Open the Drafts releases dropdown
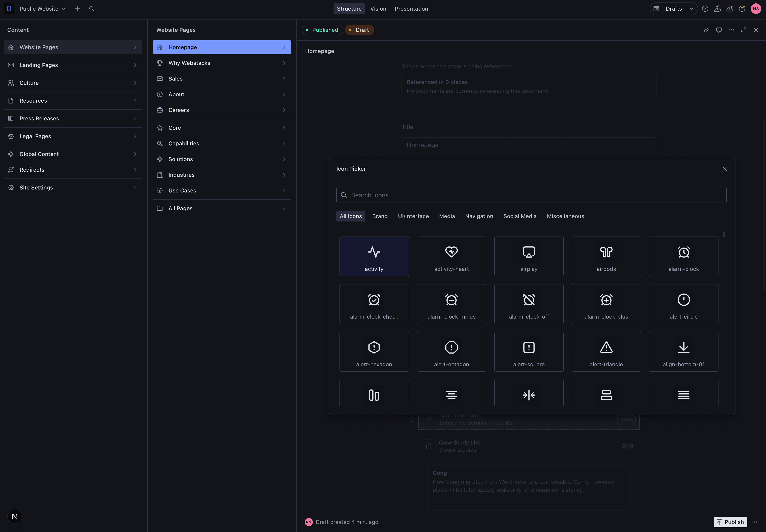 click(673, 9)
